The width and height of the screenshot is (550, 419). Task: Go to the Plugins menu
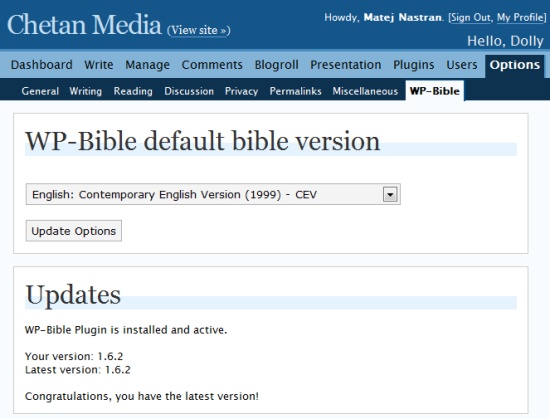click(x=414, y=65)
